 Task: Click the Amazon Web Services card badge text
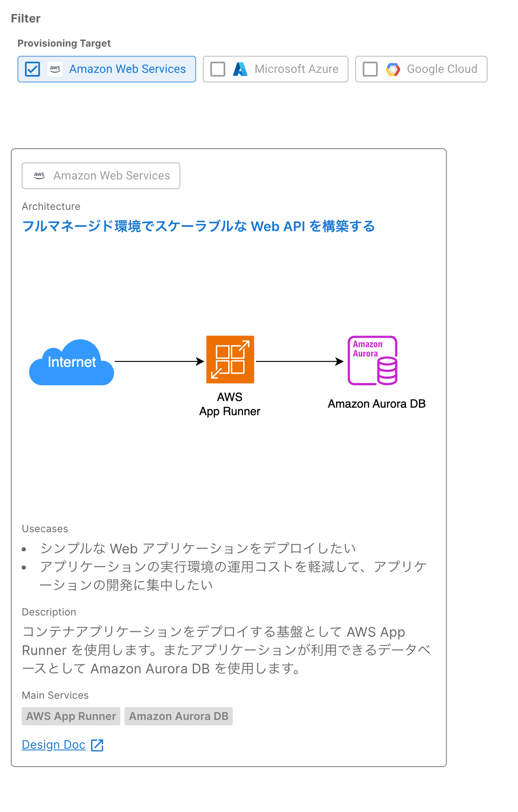click(112, 176)
